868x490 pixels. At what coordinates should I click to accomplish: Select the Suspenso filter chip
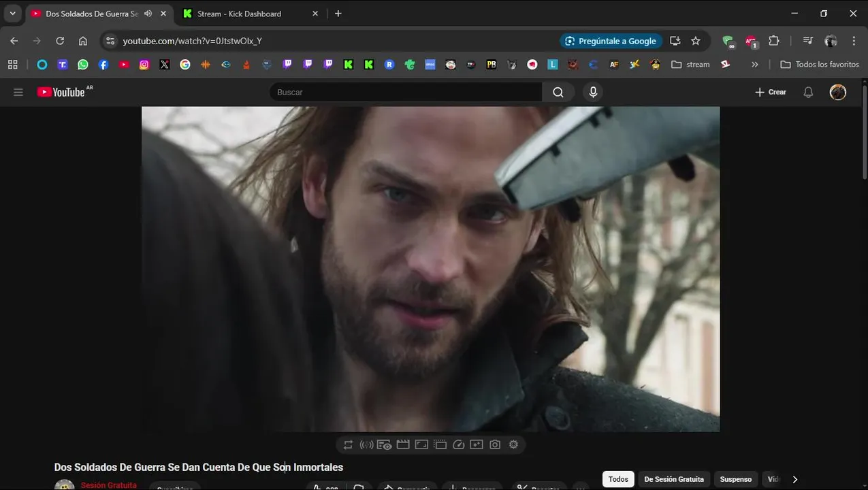tap(736, 479)
